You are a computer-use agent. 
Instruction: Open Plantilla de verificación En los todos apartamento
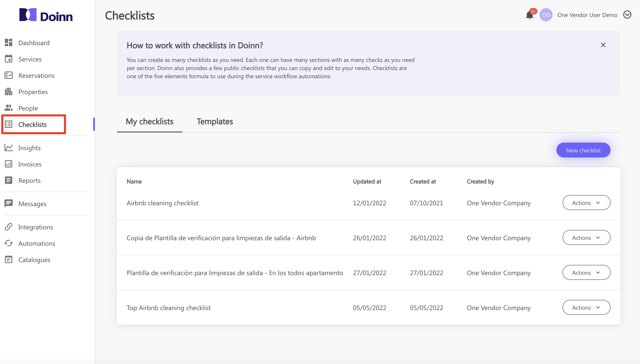[x=235, y=273]
